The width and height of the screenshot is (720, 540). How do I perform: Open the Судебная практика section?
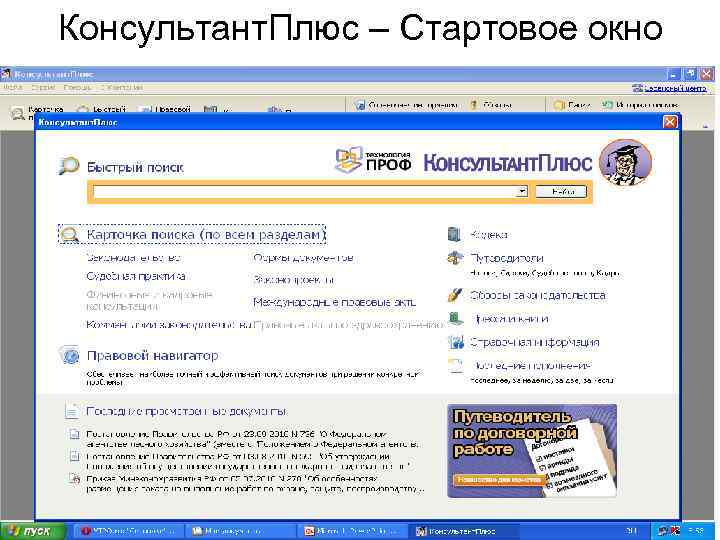pos(136,276)
